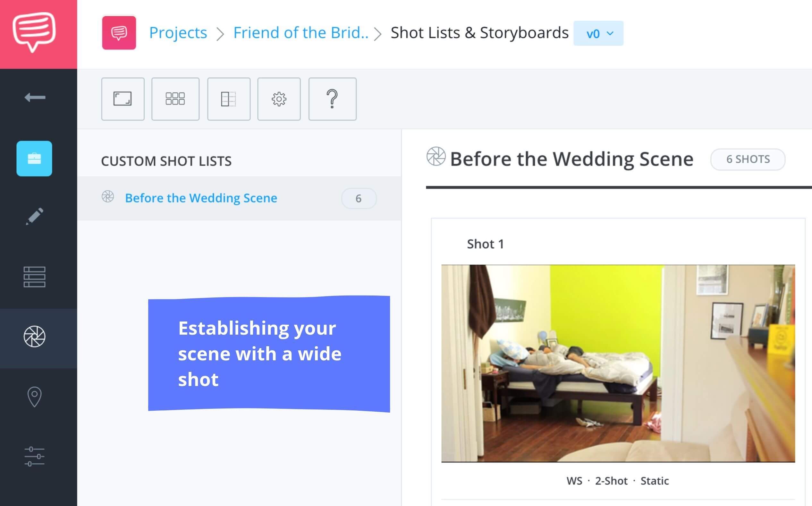Open the script breakdown list icon
Screen dimensions: 812x506
point(34,276)
